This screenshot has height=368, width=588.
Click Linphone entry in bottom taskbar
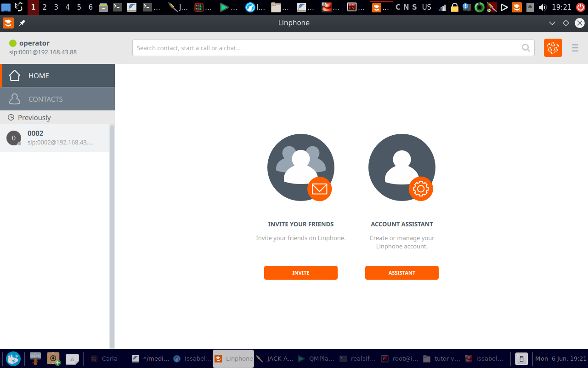233,358
